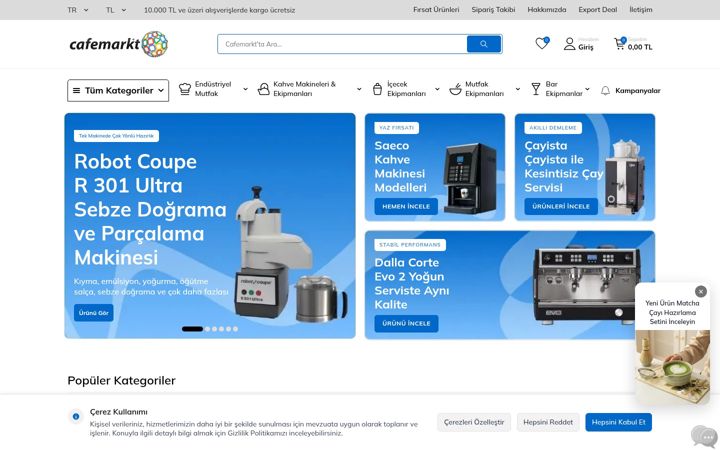Image resolution: width=720 pixels, height=450 pixels.
Task: Select the last carousel dot
Action: coord(235,329)
